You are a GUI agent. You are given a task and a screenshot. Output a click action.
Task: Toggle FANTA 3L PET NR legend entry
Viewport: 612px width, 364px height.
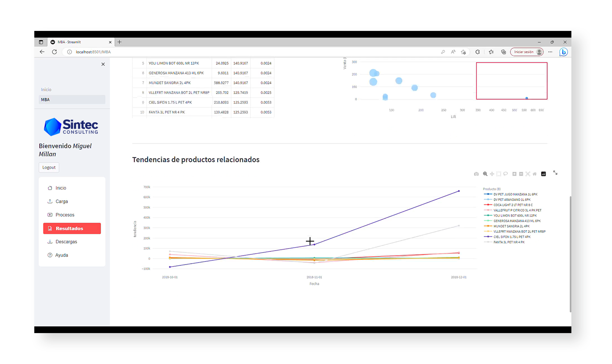pos(504,242)
